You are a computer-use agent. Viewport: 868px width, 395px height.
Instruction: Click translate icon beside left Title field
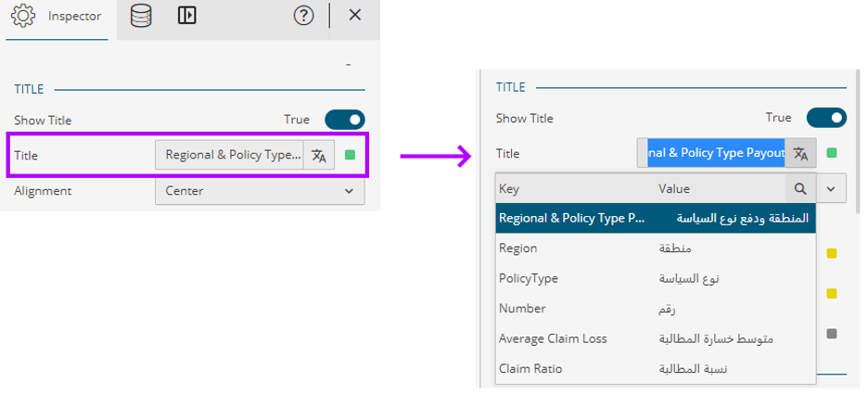pos(318,155)
